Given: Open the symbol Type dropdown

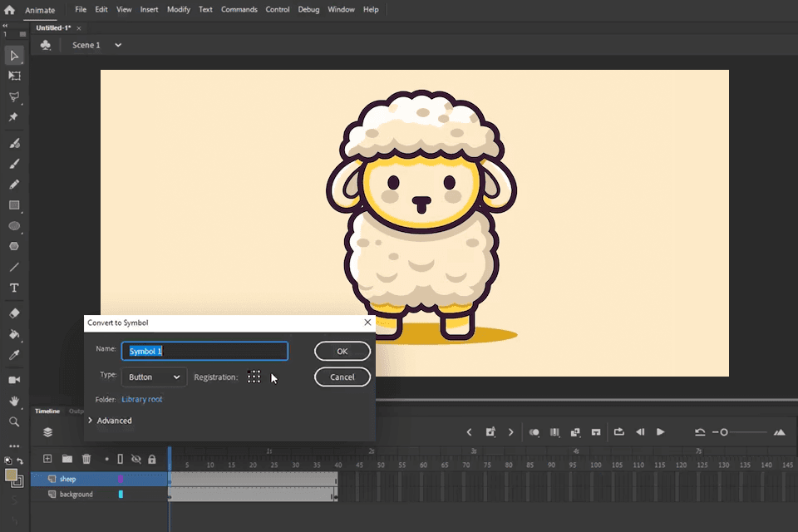Looking at the screenshot, I should coord(154,377).
